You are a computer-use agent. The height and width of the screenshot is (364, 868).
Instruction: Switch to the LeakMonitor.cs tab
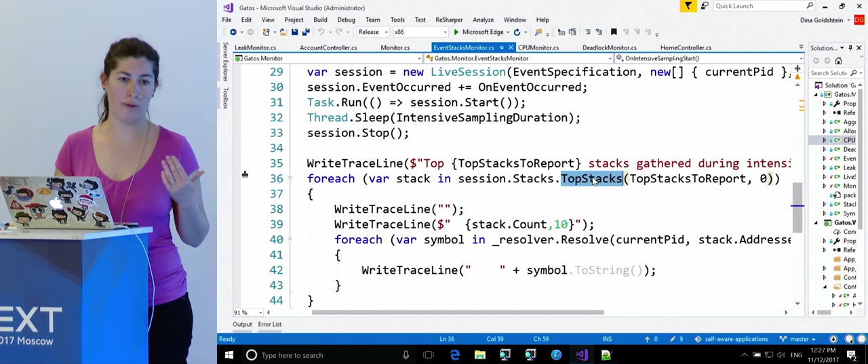255,47
